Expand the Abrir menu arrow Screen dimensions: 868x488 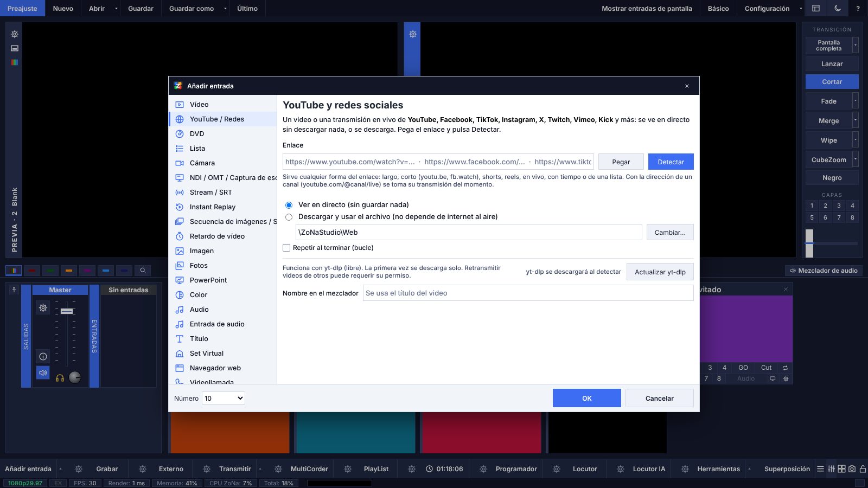[116, 9]
